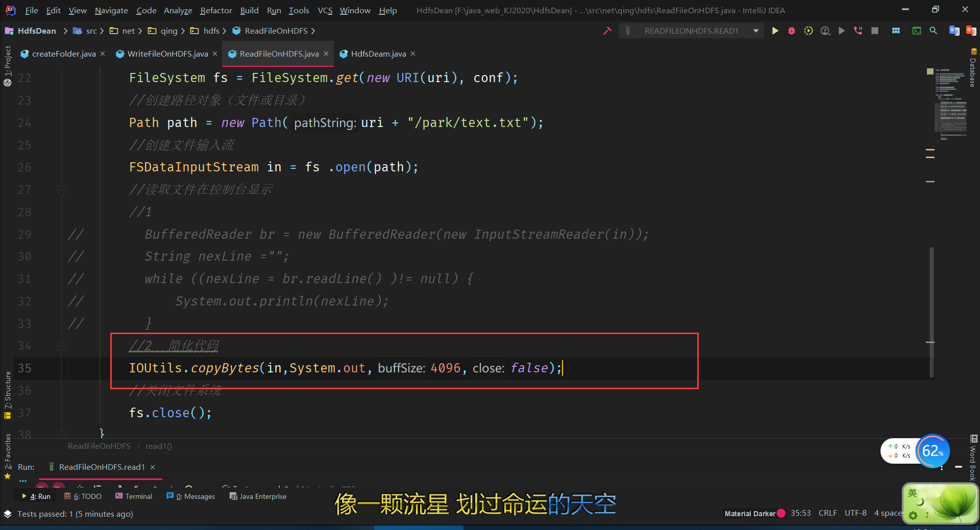Viewport: 980px width, 530px height.
Task: Open the terminal icon in toolbar
Action: (x=917, y=31)
